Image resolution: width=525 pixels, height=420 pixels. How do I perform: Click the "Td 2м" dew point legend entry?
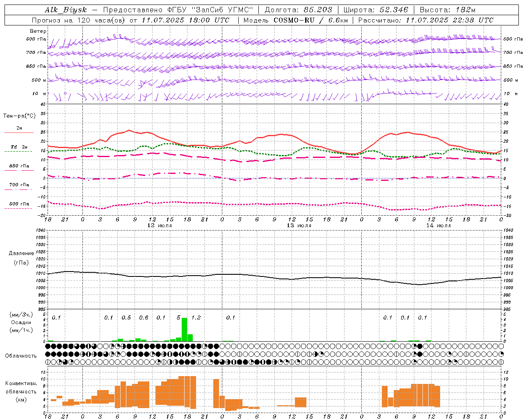point(19,147)
